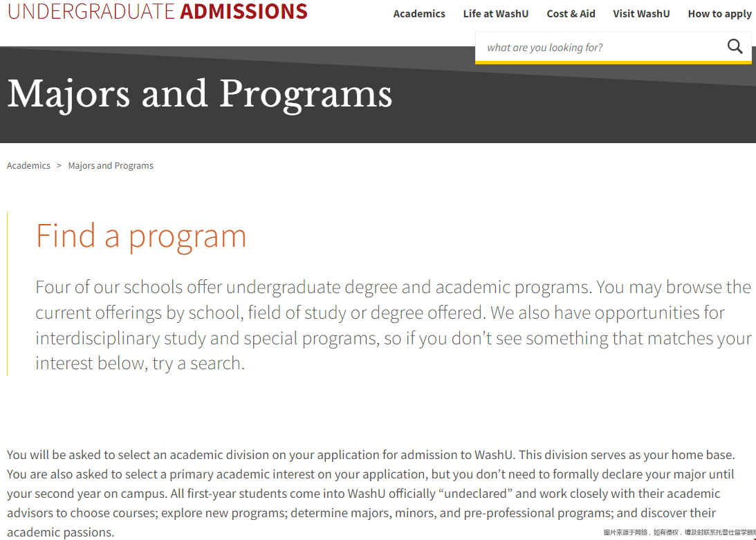Click the Chinese watermark text at bottom
Image resolution: width=756 pixels, height=540 pixels.
point(678,532)
